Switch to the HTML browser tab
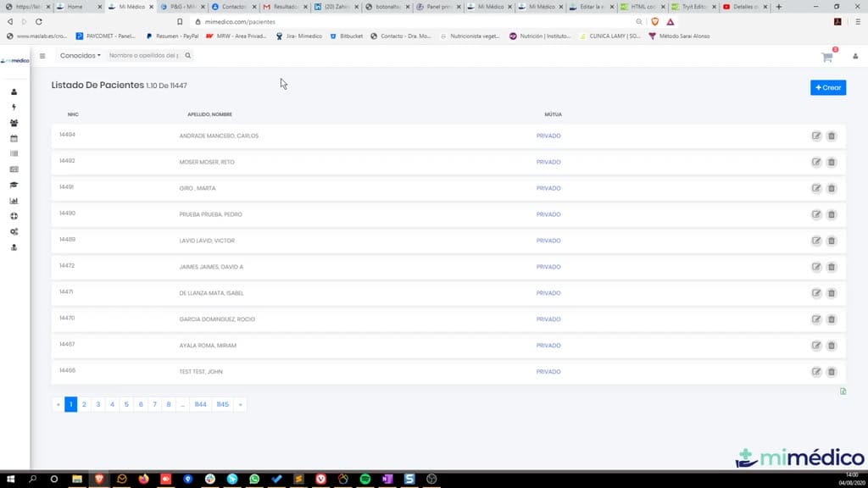The image size is (868, 488). (x=643, y=7)
